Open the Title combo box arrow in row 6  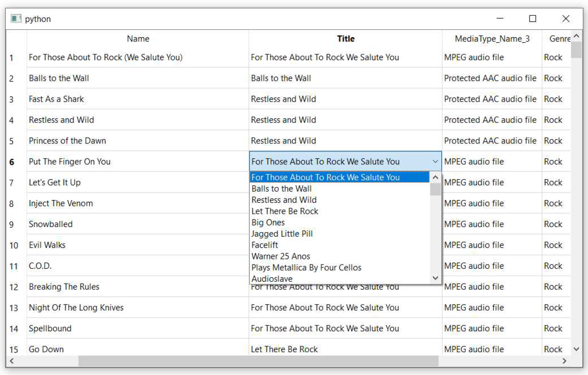435,162
